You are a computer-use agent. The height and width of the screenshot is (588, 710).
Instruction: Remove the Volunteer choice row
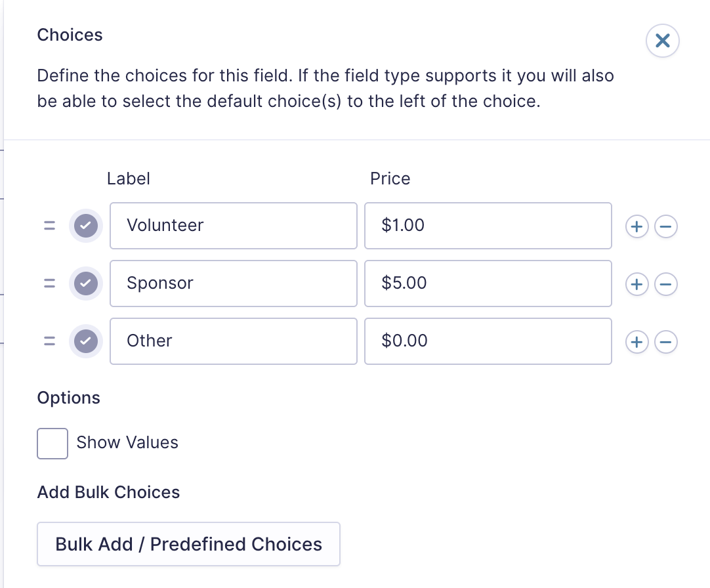tap(665, 226)
